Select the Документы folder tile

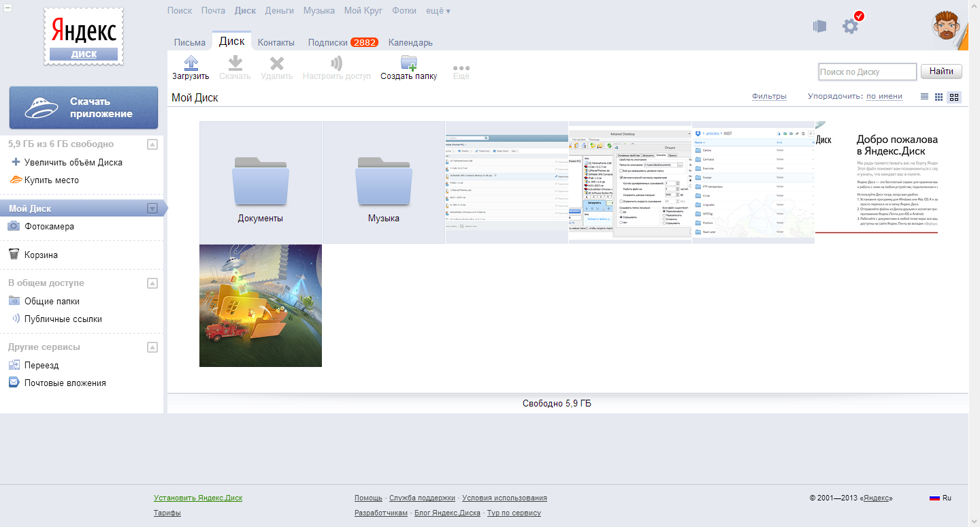[x=261, y=182]
